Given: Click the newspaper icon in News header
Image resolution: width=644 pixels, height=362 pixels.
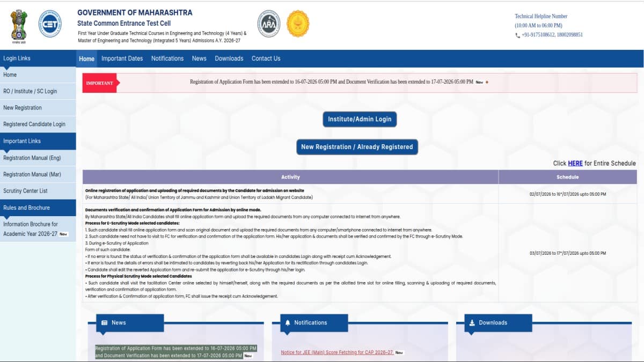Looking at the screenshot, I should (x=105, y=323).
